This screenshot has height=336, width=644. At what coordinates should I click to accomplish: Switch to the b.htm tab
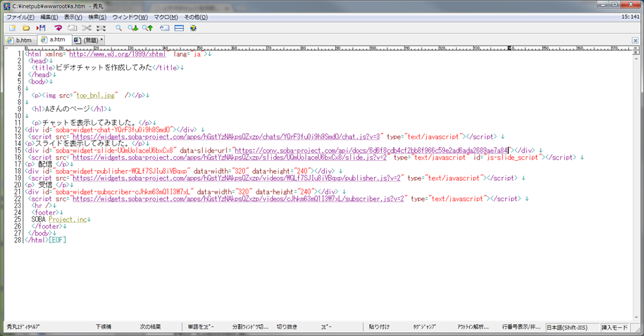[x=19, y=40]
